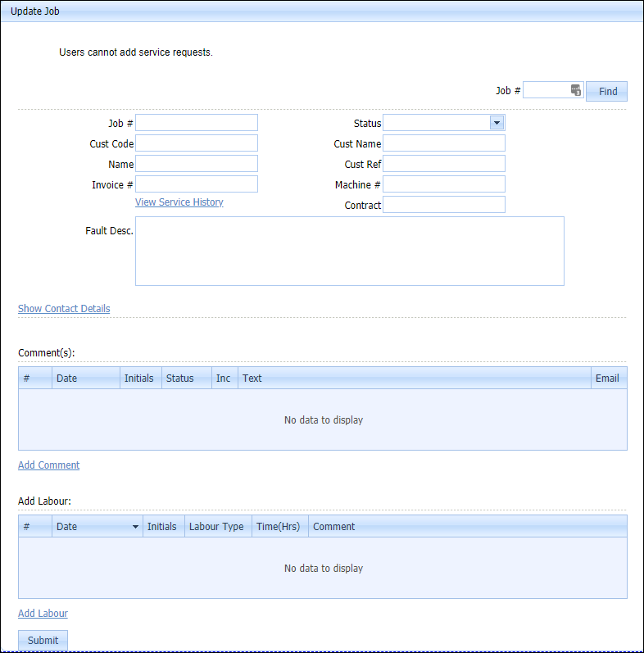This screenshot has height=653, width=644.
Task: Click Inc column header
Action: 225,379
